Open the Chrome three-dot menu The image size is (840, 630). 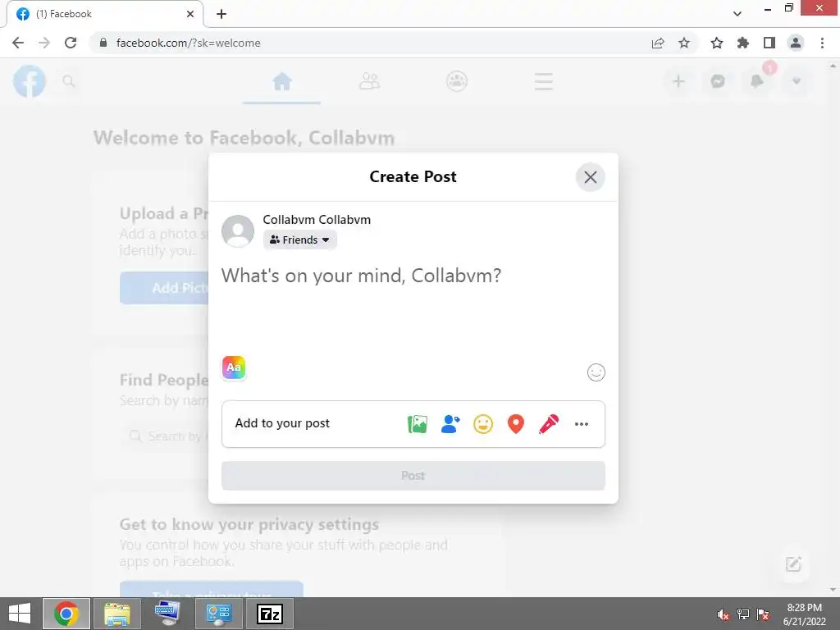point(822,43)
